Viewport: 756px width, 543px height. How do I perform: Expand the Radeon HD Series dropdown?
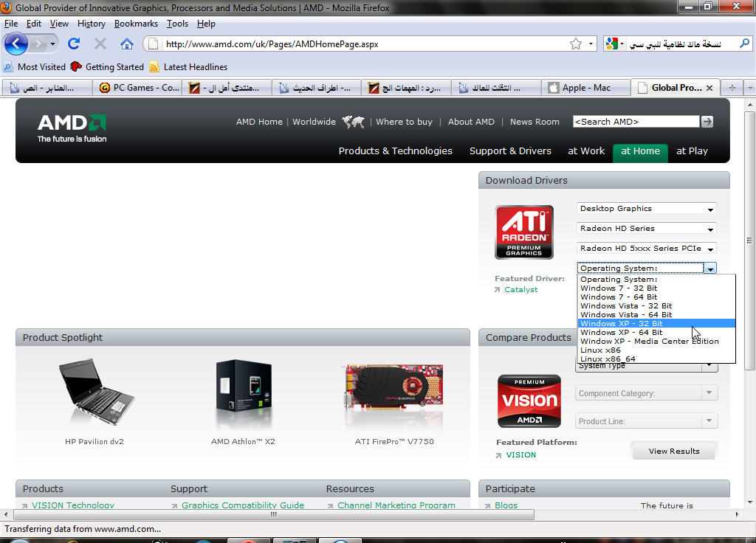647,229
